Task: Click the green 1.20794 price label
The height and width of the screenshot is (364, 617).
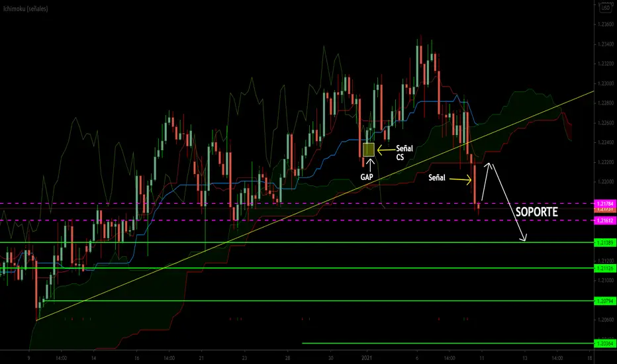Action: coord(605,301)
